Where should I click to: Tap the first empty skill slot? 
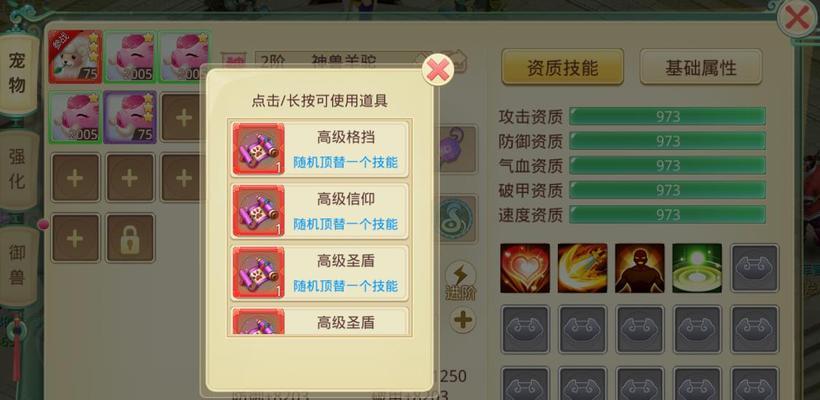[755, 268]
